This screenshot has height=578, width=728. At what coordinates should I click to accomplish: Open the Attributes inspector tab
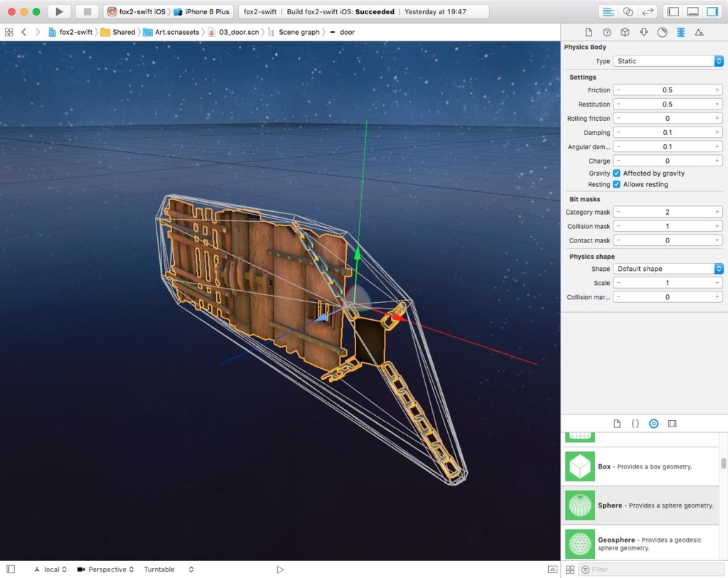[643, 32]
